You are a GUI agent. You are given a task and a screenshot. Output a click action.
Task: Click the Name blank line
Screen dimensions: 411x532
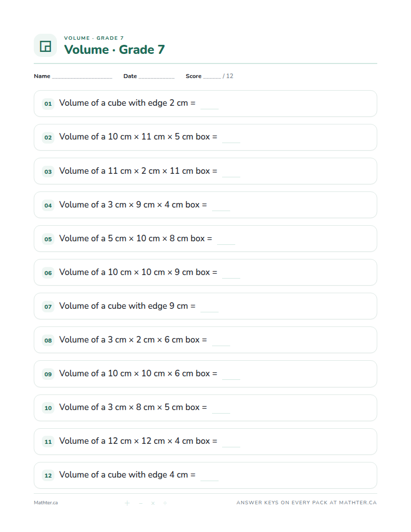[x=82, y=78]
